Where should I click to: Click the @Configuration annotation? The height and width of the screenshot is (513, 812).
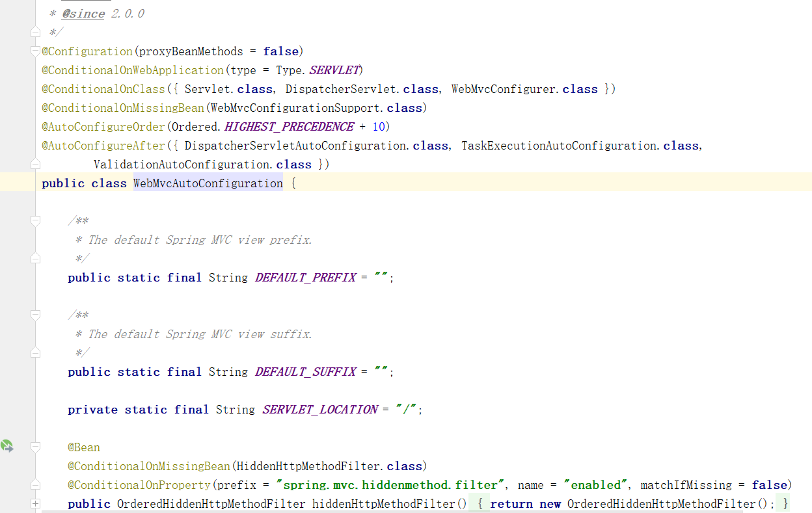(87, 51)
